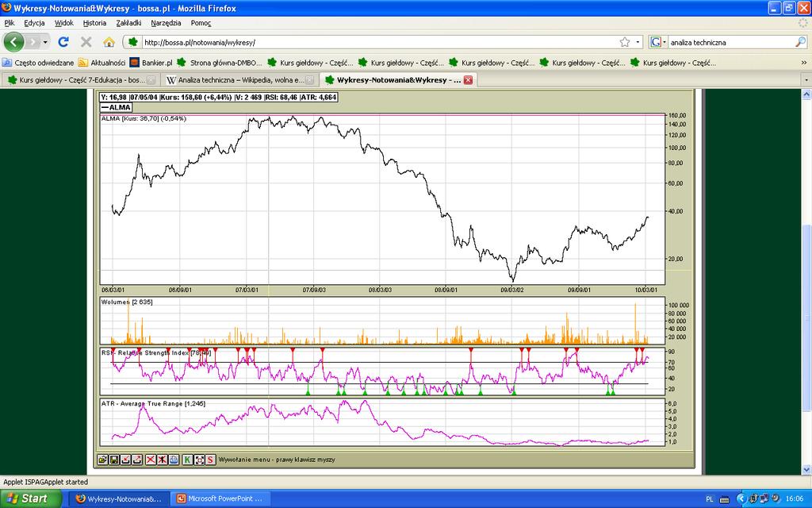Click the grey Stop loading X icon
This screenshot has height=508, width=812.
(x=86, y=42)
